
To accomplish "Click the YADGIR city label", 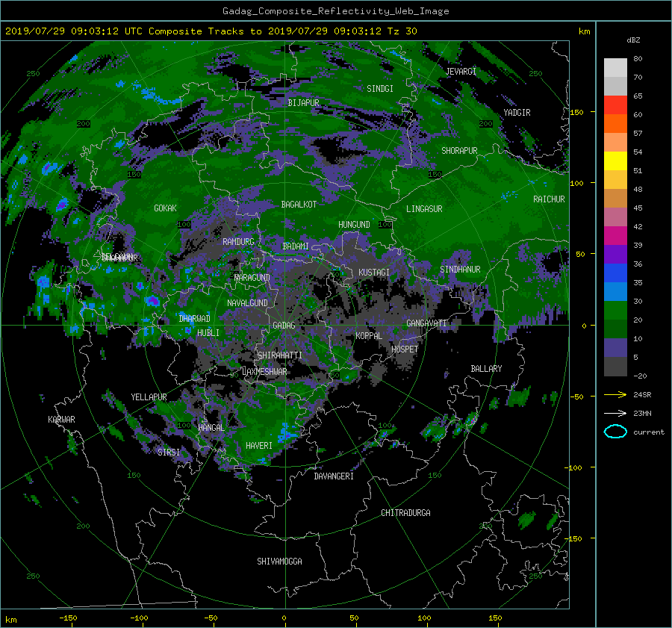I will click(x=517, y=113).
